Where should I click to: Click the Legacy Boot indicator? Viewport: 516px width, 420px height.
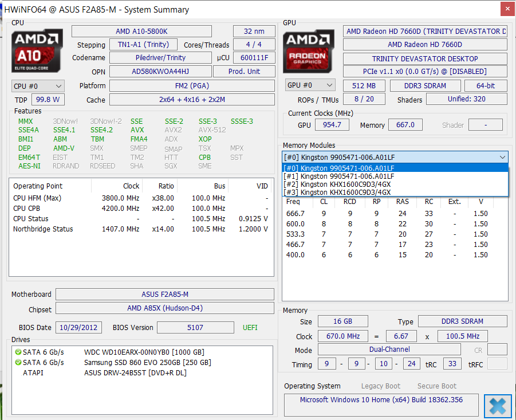[x=381, y=386]
